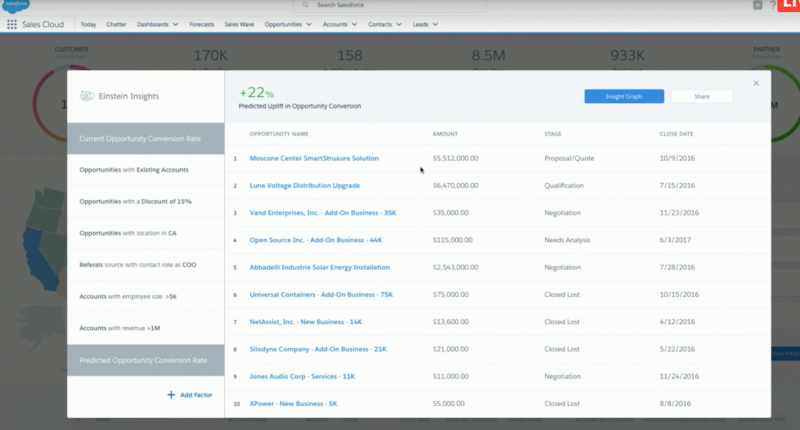Screen dimensions: 800x430
Task: Expand the Leads nav chevron
Action: (x=435, y=24)
